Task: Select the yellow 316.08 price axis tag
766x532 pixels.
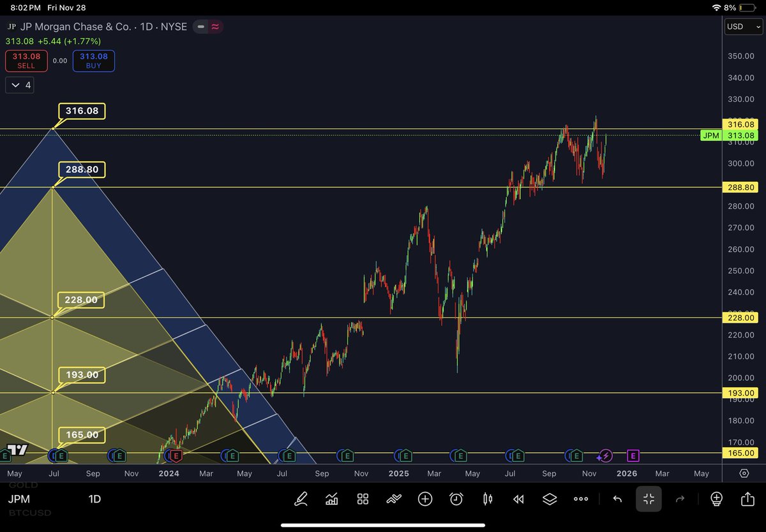Action: [740, 124]
